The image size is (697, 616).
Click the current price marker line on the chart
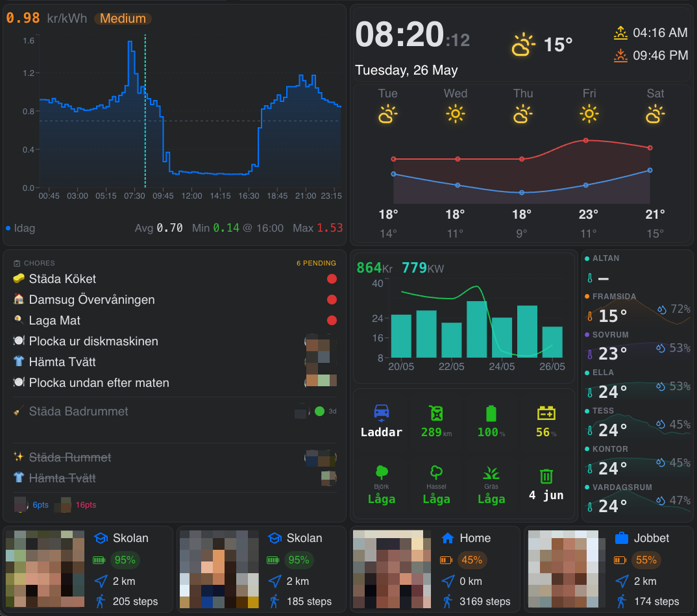coord(145,111)
